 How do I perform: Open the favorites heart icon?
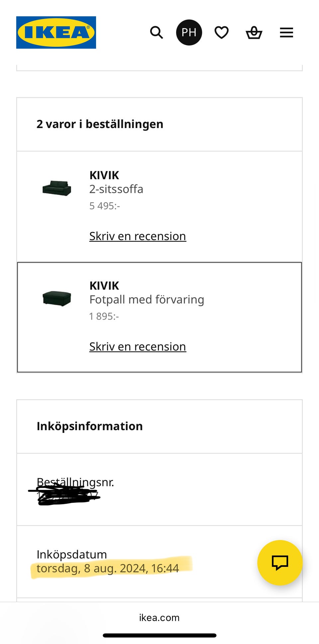222,33
